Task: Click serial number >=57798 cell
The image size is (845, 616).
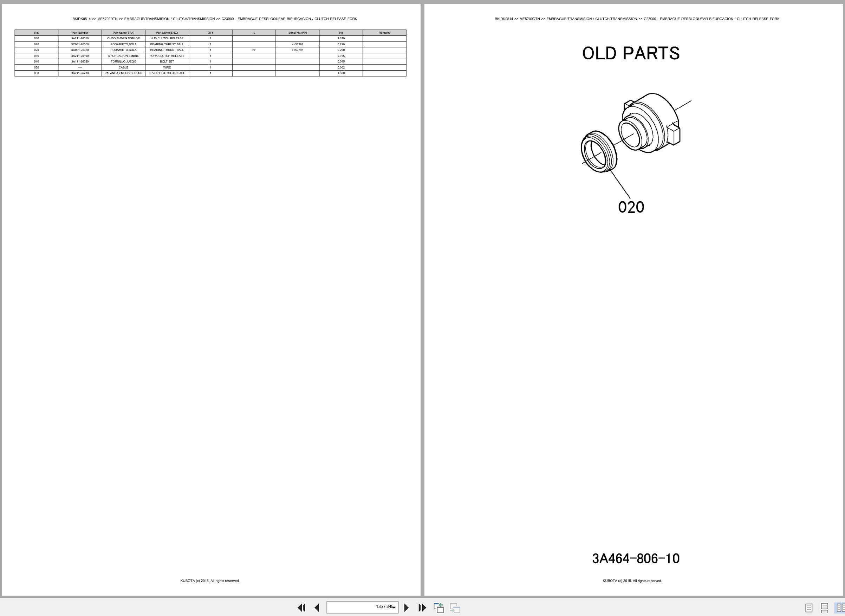Action: click(x=297, y=50)
